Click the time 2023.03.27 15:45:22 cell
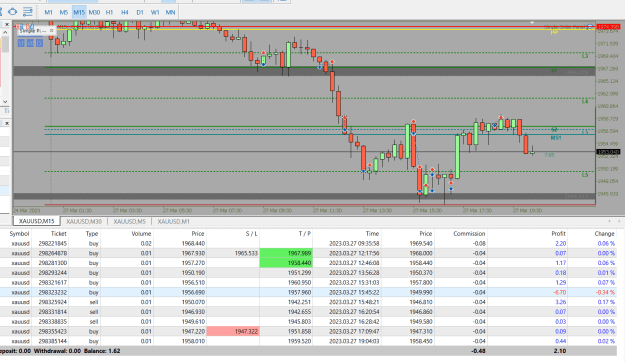 point(354,292)
